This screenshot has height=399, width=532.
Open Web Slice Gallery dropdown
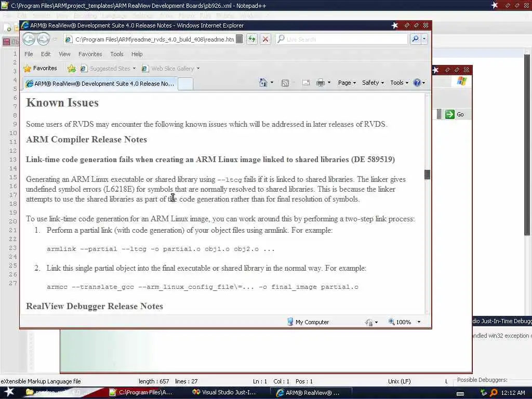coord(170,69)
